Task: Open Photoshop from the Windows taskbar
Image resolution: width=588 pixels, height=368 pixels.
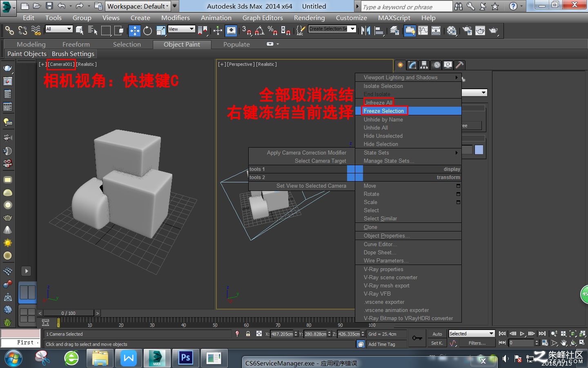Action: (185, 358)
